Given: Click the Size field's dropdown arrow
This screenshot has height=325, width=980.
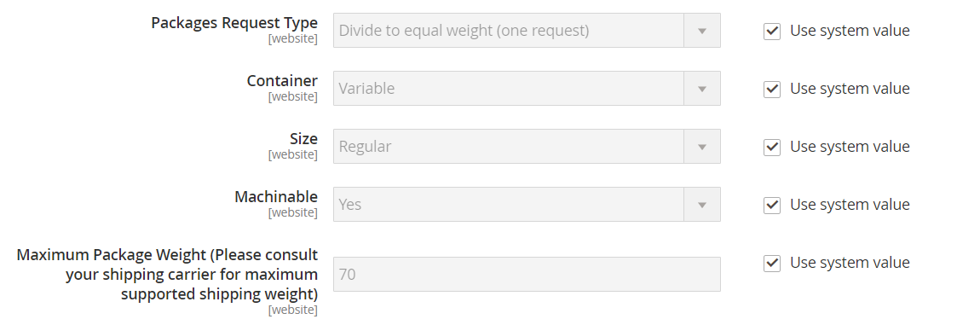Looking at the screenshot, I should 702,148.
